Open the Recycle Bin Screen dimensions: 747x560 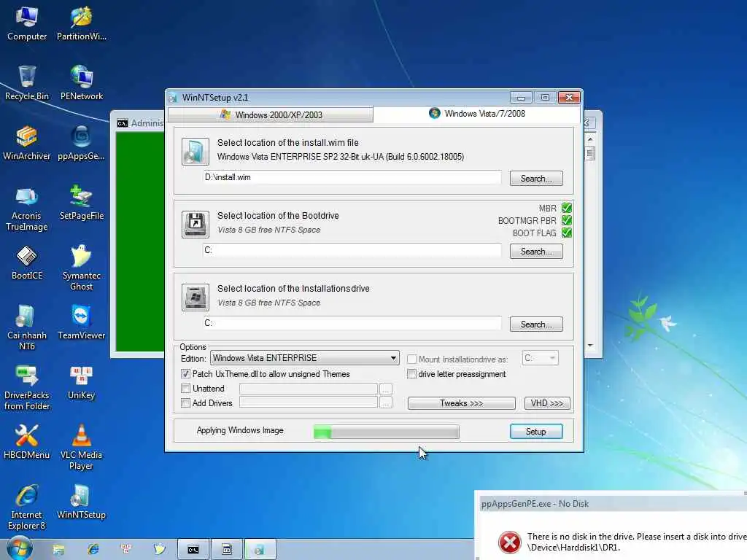(27, 83)
